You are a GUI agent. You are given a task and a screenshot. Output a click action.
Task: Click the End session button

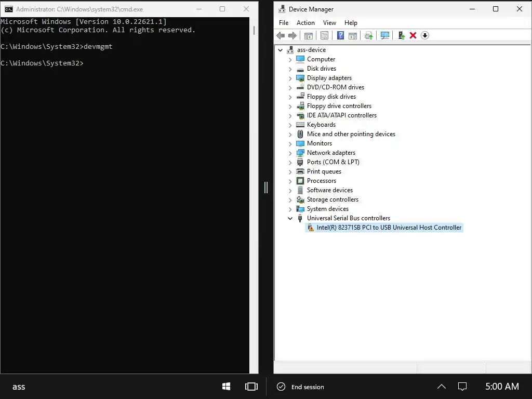coord(301,387)
